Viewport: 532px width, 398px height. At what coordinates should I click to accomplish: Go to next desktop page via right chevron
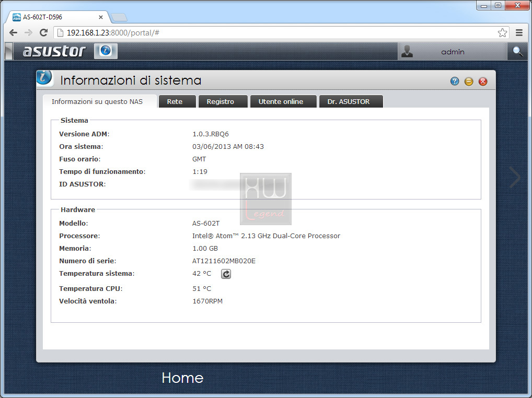[515, 177]
